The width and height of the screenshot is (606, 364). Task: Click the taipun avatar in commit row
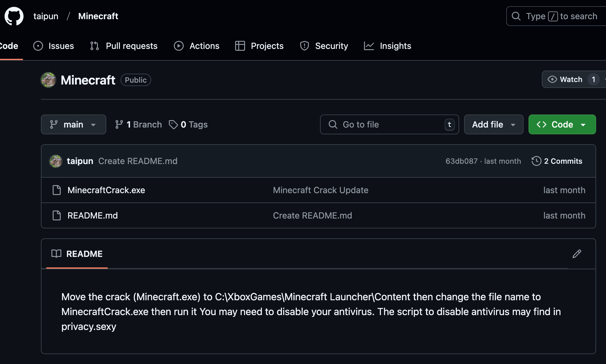pyautogui.click(x=56, y=161)
